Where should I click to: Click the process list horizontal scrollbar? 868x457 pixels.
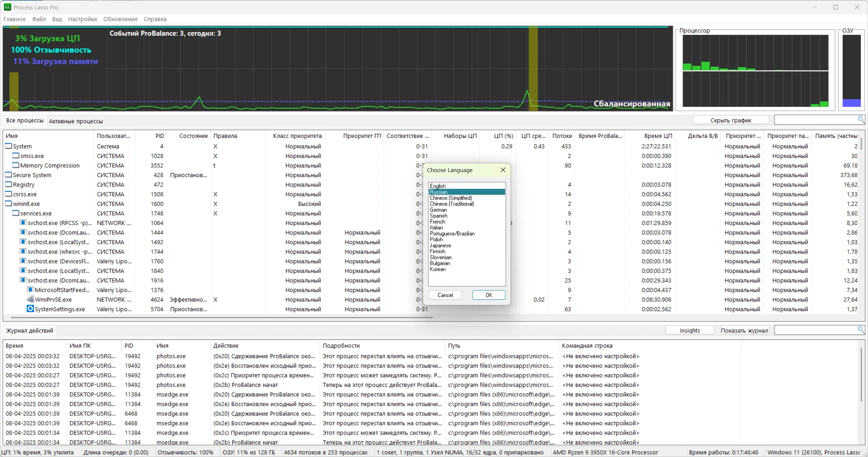coord(221,317)
